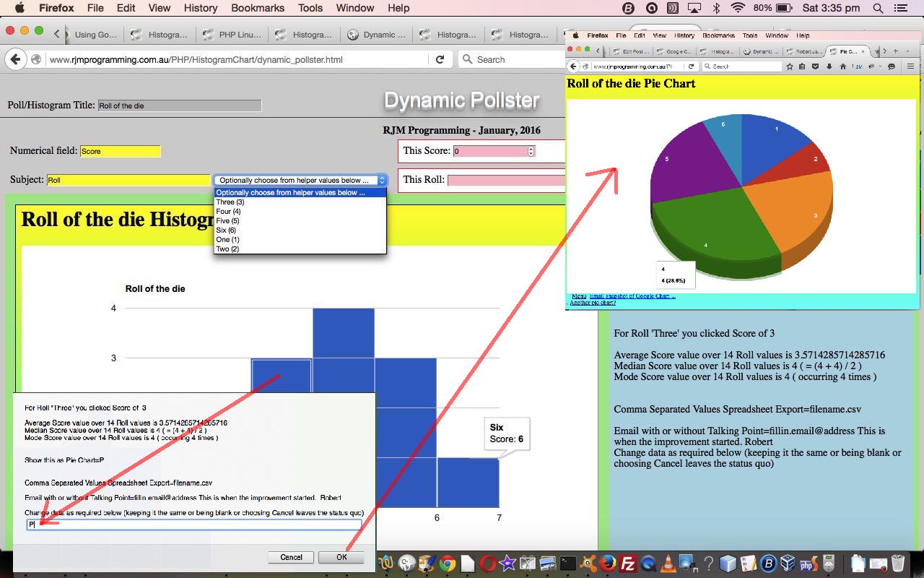Open the Trash in the dock
This screenshot has width=924, height=578.
pyautogui.click(x=897, y=563)
